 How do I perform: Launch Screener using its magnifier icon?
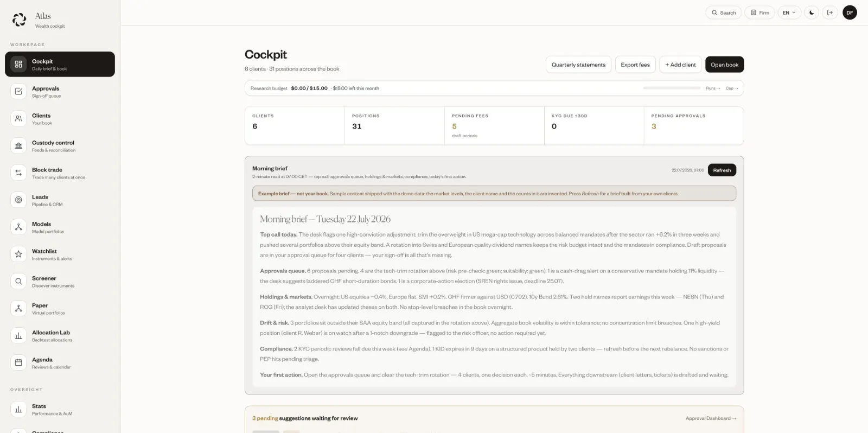pyautogui.click(x=18, y=281)
